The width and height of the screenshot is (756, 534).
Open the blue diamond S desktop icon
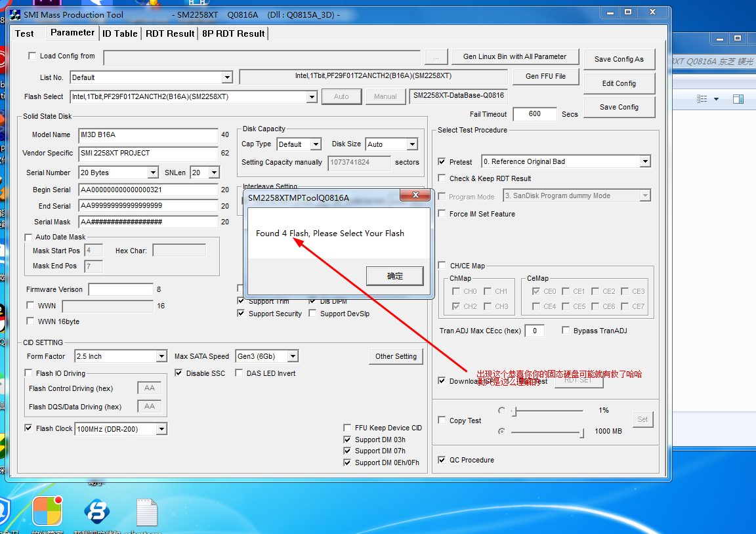pos(97,511)
